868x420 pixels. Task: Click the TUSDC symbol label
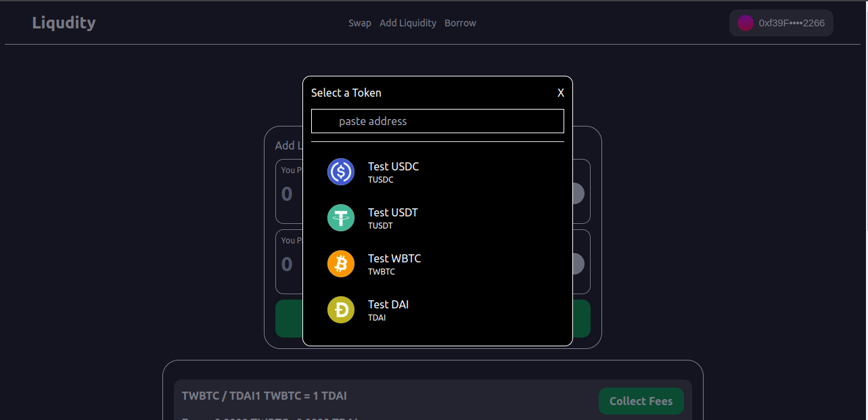tap(380, 180)
